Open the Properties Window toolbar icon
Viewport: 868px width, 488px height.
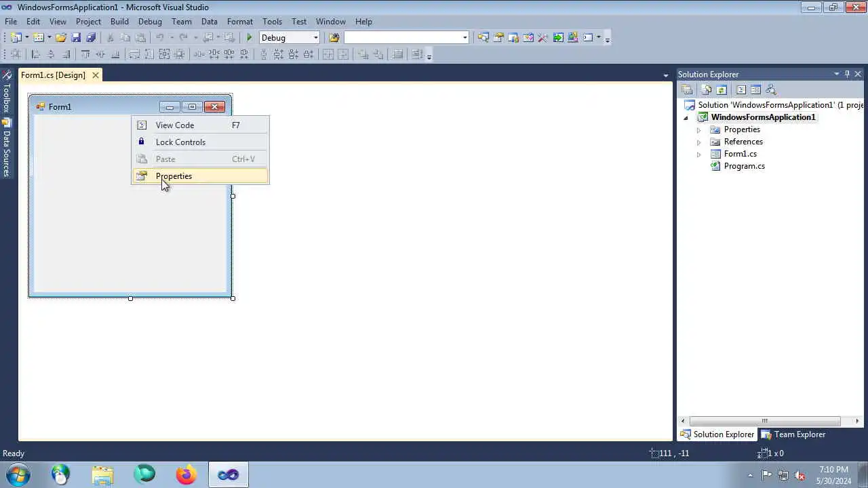498,38
